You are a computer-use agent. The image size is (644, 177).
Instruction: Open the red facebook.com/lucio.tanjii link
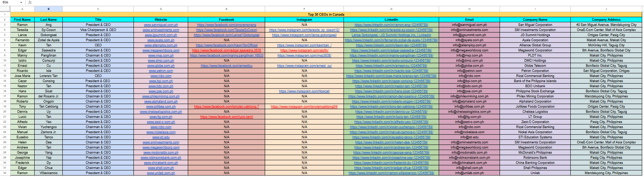pyautogui.click(x=226, y=117)
